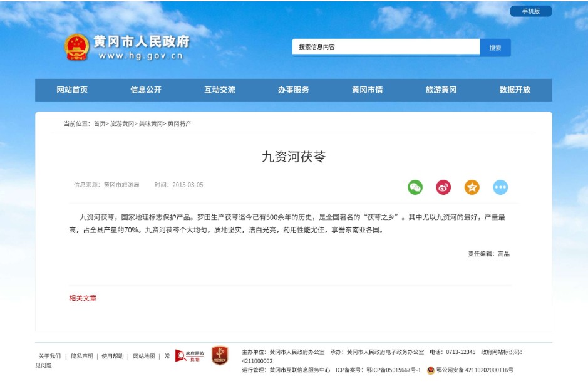The image size is (588, 386).
Task: Switch to 手机版 mobile version
Action: tap(530, 11)
